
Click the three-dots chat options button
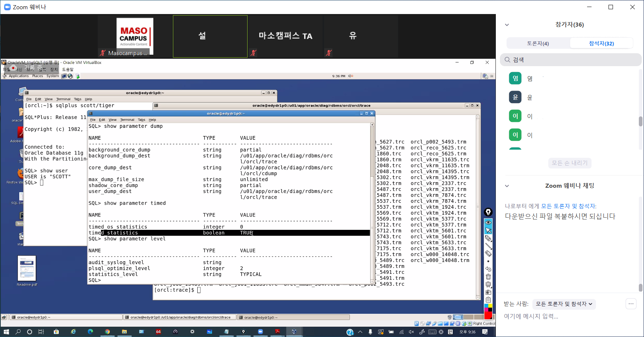pyautogui.click(x=631, y=304)
